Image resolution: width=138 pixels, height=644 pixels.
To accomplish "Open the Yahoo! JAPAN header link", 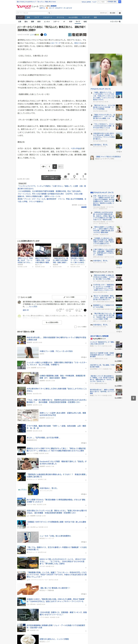I will pyautogui.click(x=86, y=2).
